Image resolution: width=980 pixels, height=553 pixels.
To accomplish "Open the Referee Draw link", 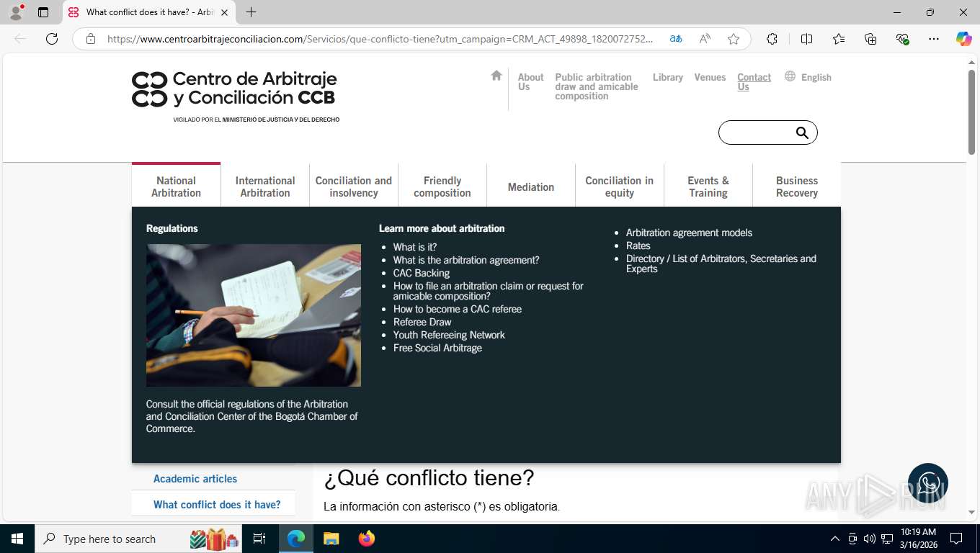I will [x=422, y=322].
